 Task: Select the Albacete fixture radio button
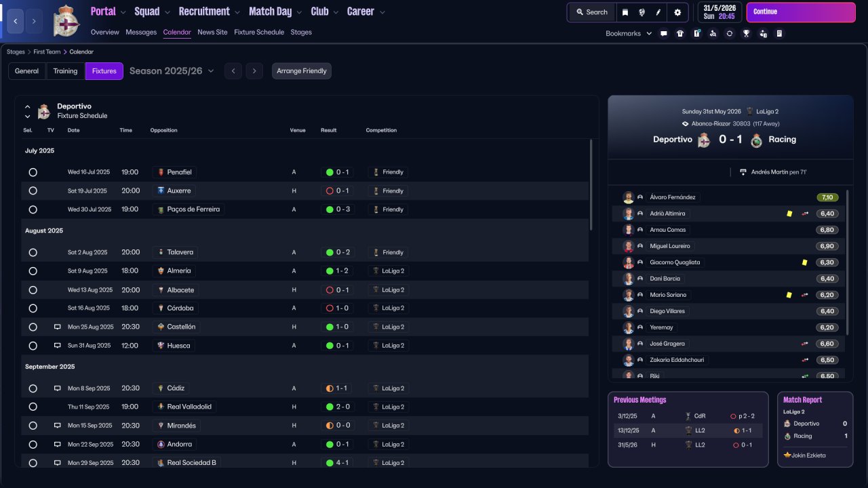pyautogui.click(x=33, y=290)
